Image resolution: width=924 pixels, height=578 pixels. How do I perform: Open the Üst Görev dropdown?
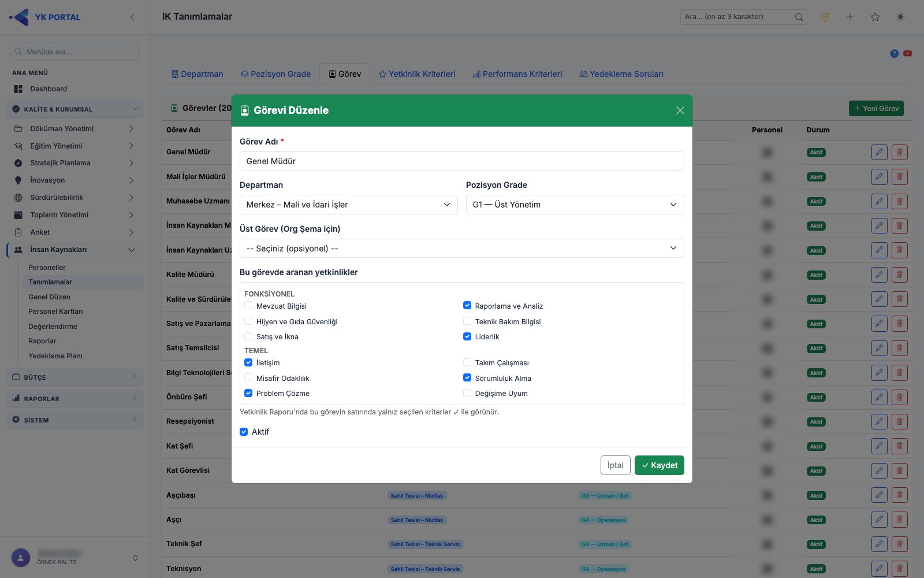click(x=461, y=249)
